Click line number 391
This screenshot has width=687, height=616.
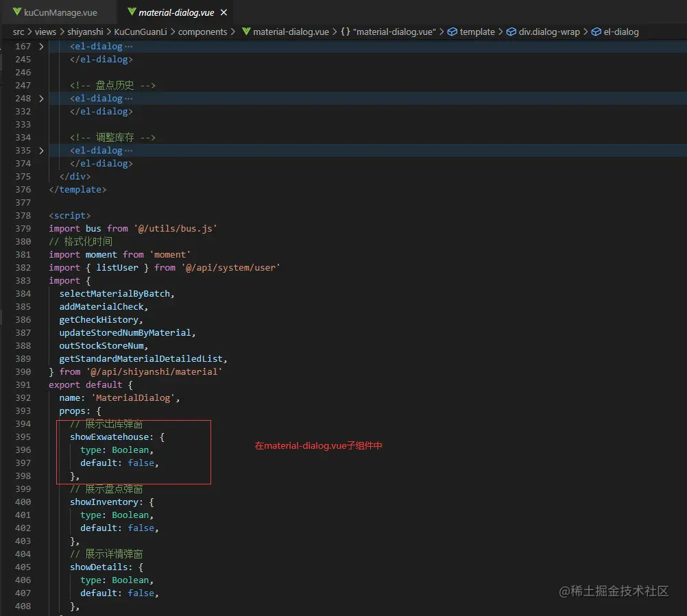23,385
